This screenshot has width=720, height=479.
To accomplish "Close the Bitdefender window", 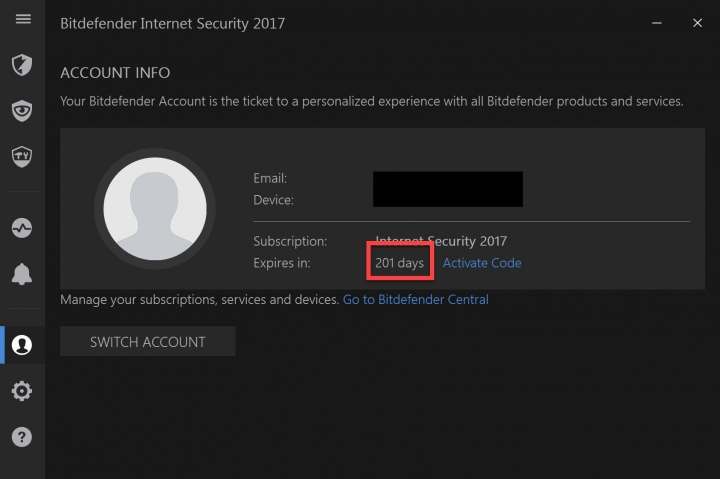I will coord(697,23).
